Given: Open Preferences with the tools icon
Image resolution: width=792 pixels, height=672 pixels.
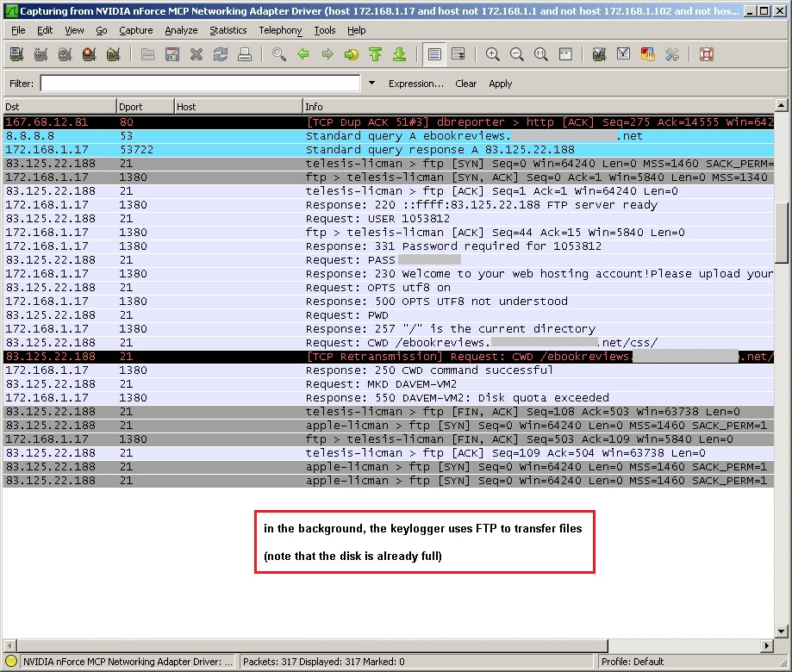Looking at the screenshot, I should (672, 54).
